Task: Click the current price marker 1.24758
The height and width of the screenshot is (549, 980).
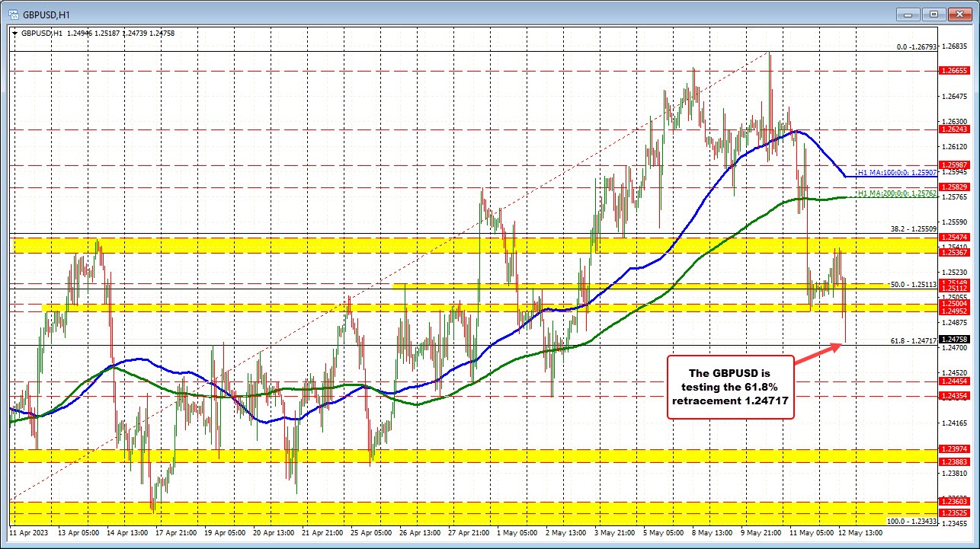Action: click(x=955, y=339)
